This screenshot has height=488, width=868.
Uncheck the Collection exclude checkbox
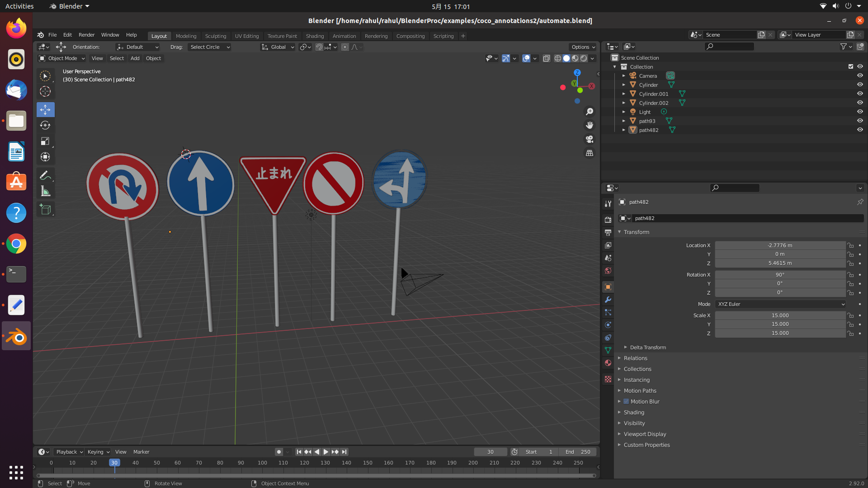coord(850,66)
